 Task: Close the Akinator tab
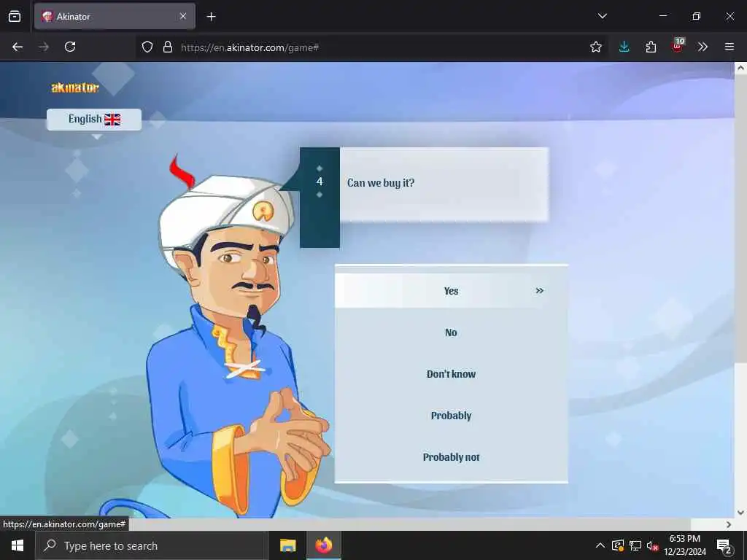click(x=183, y=16)
